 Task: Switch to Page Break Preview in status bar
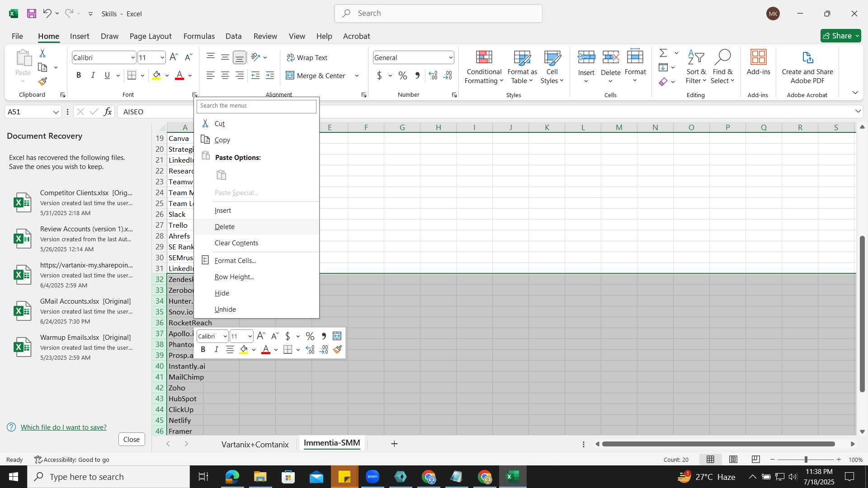point(755,460)
